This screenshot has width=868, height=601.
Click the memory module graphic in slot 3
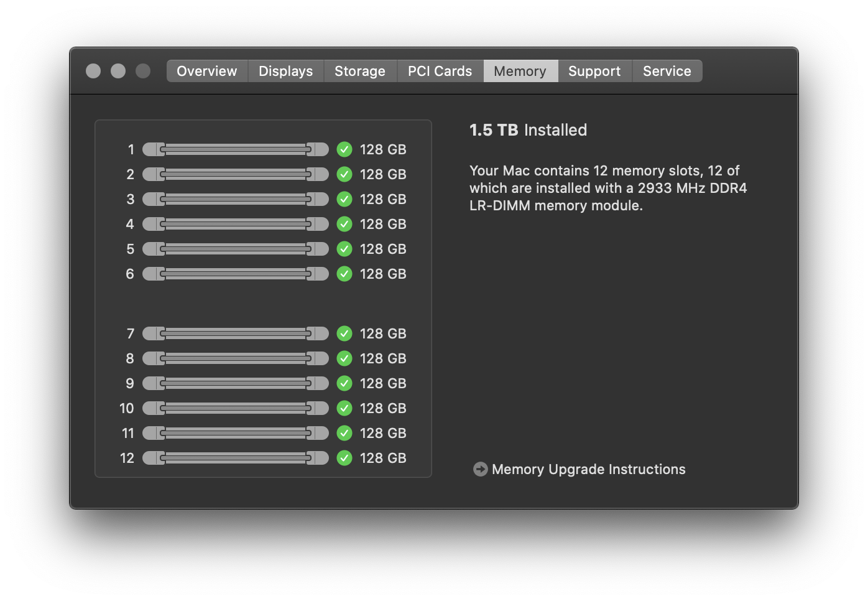click(x=236, y=199)
